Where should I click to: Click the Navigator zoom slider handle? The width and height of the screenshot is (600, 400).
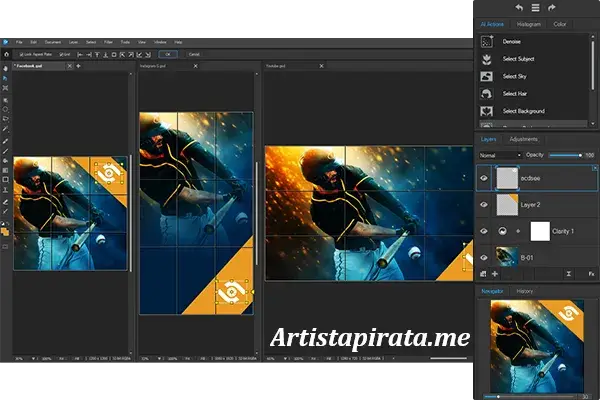(498, 397)
